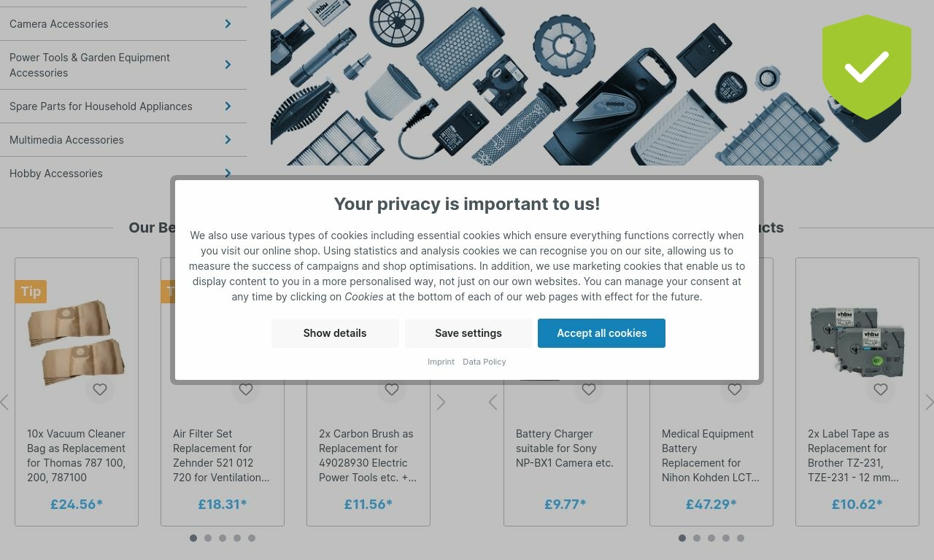This screenshot has height=560, width=934.
Task: Favorite the Brother label tape product
Action: click(881, 389)
